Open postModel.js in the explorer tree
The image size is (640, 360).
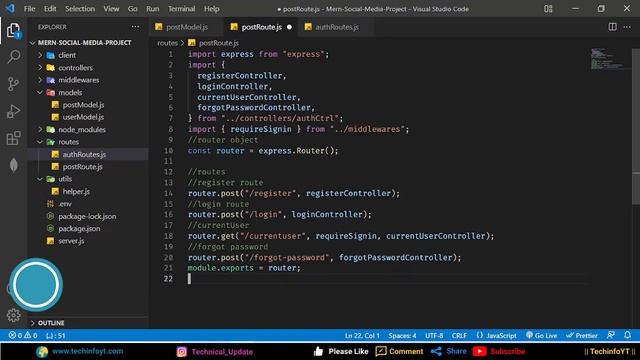coord(83,105)
